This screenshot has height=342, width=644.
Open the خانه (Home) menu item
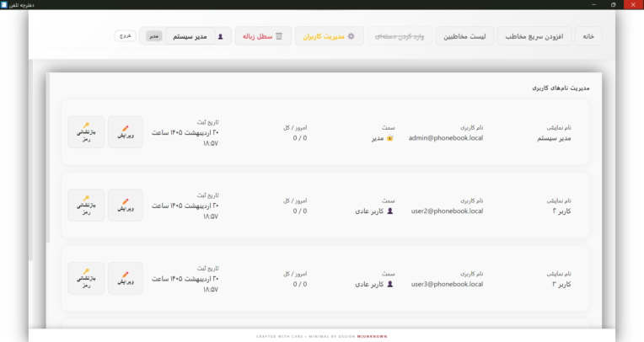click(588, 36)
